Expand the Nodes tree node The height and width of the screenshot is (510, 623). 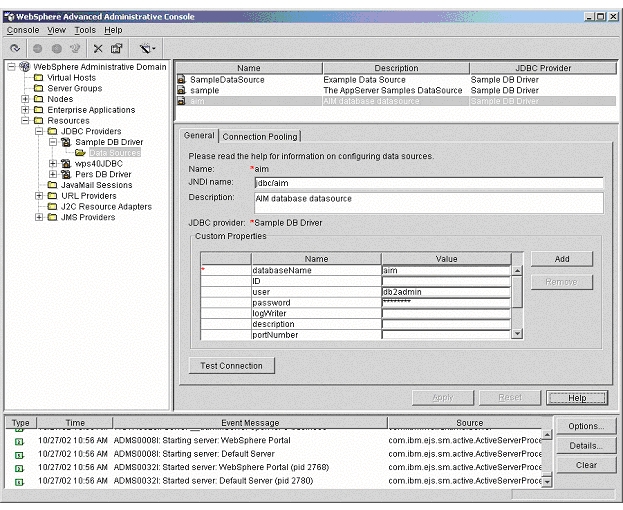25,99
